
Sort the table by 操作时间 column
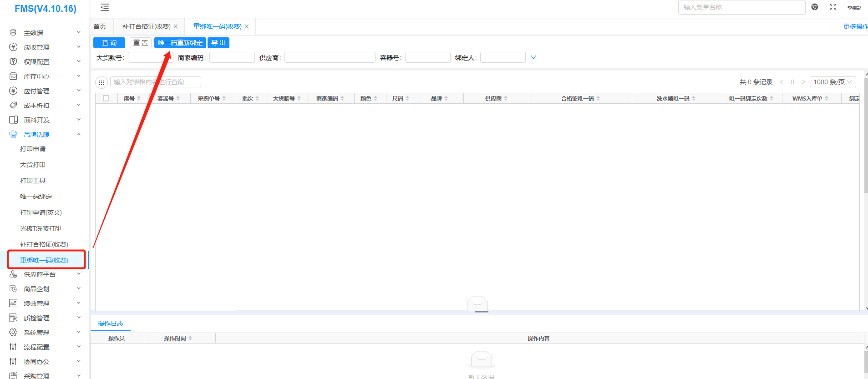(178, 338)
